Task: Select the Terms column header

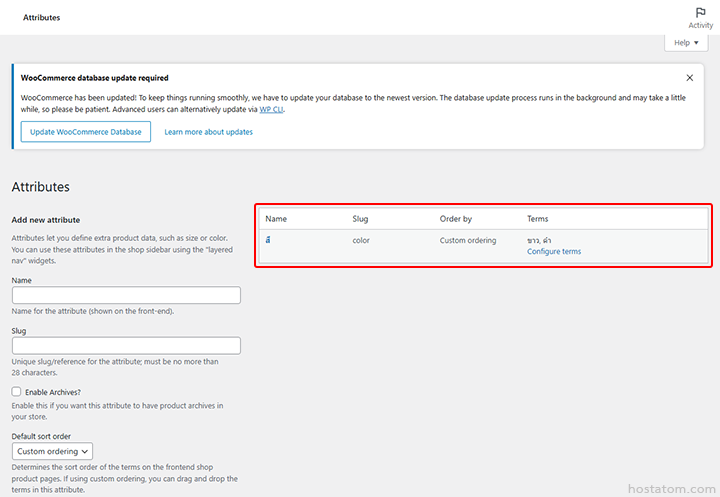Action: point(537,219)
